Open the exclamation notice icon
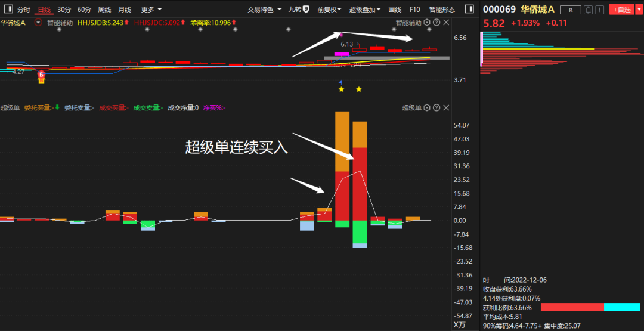This screenshot has height=331, width=644. pyautogui.click(x=600, y=10)
